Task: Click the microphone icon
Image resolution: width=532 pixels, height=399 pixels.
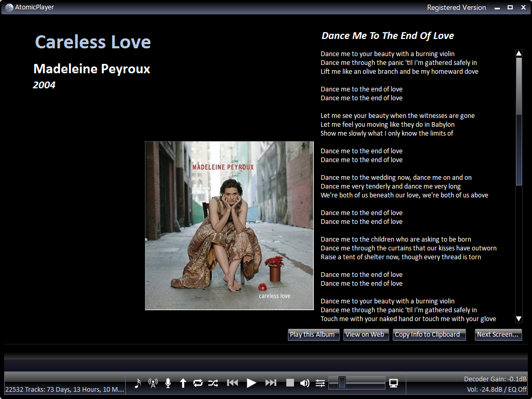Action: 168,383
